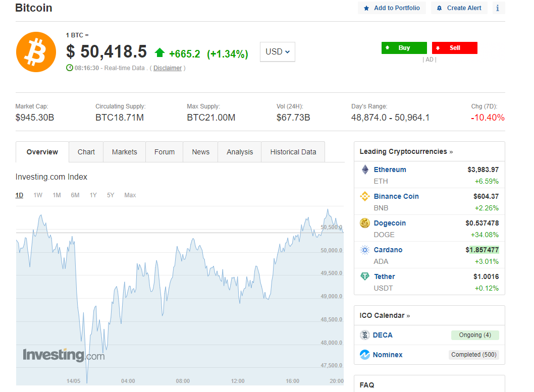Select the 6M chart timeframe

pyautogui.click(x=75, y=195)
